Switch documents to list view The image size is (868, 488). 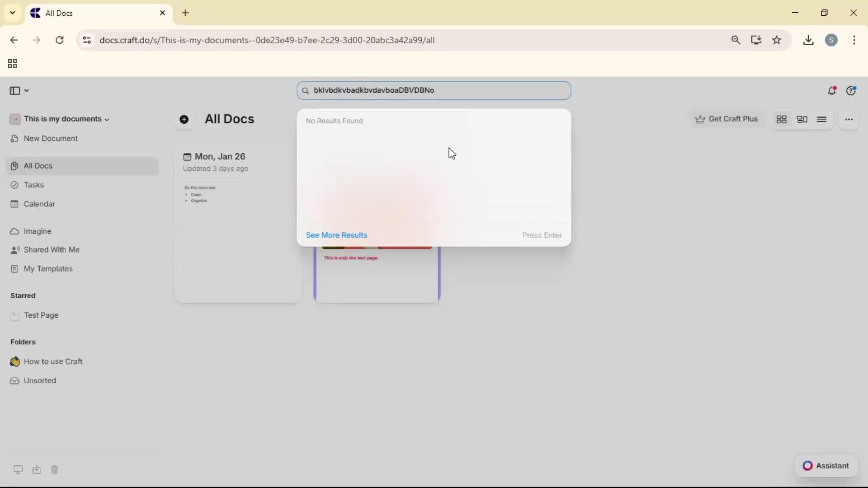pos(822,119)
